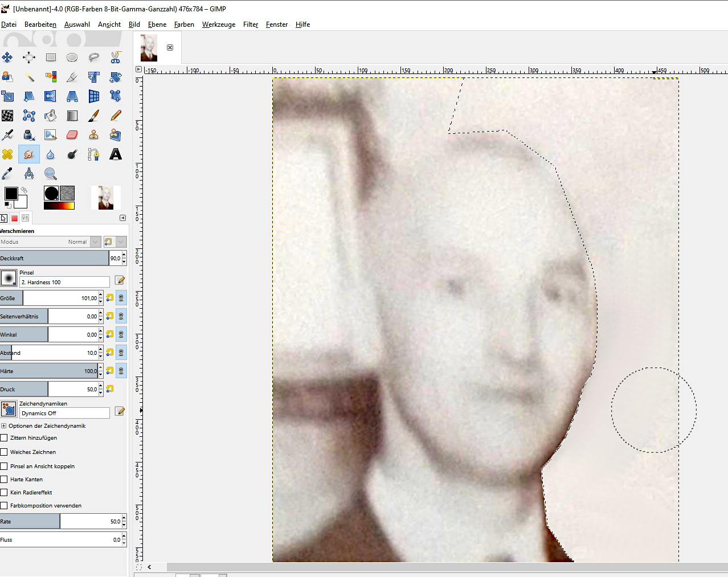The image size is (728, 577).
Task: Open the Filter menu
Action: tap(250, 24)
